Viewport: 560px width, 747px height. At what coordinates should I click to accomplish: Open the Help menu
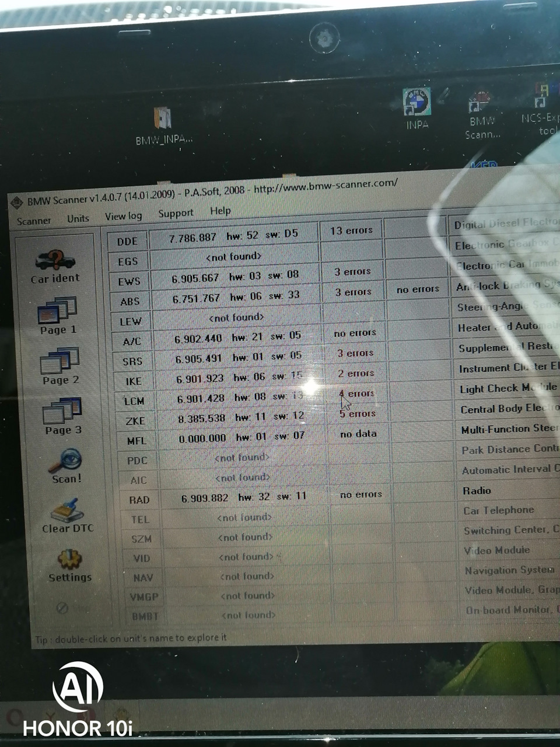point(220,211)
